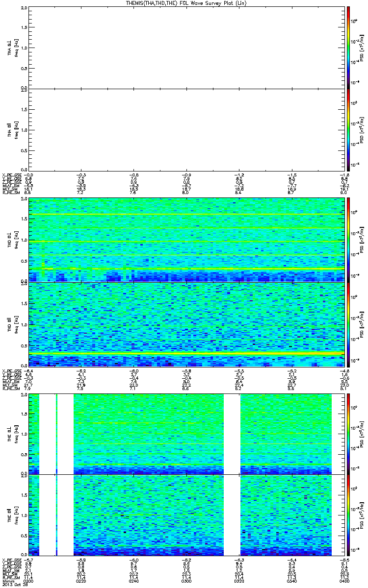Click the '0340' time tick label

click(x=292, y=581)
